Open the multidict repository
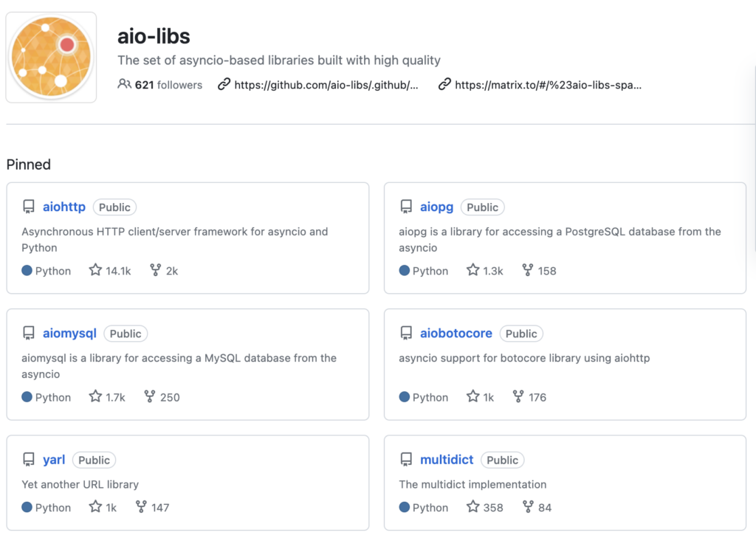This screenshot has width=756, height=555. (x=447, y=459)
